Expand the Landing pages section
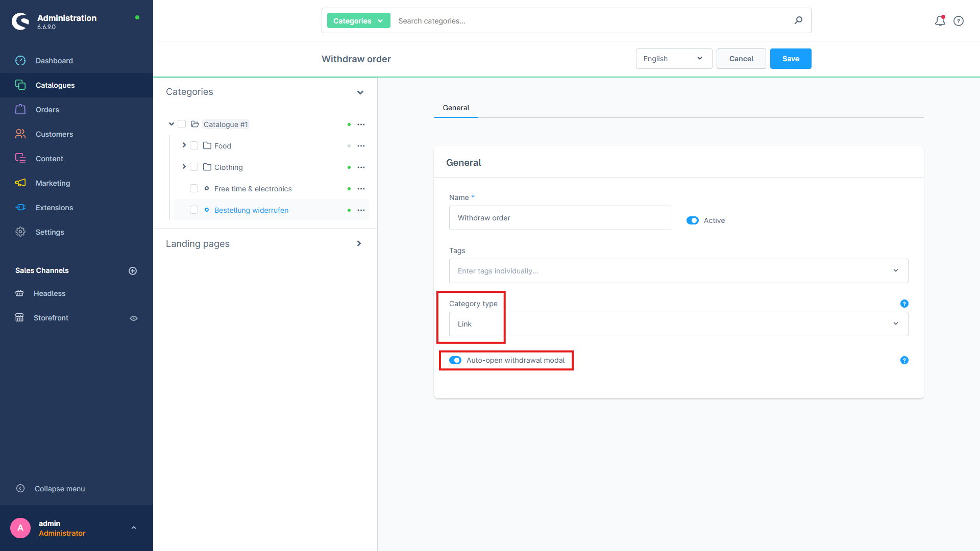 pyautogui.click(x=359, y=244)
